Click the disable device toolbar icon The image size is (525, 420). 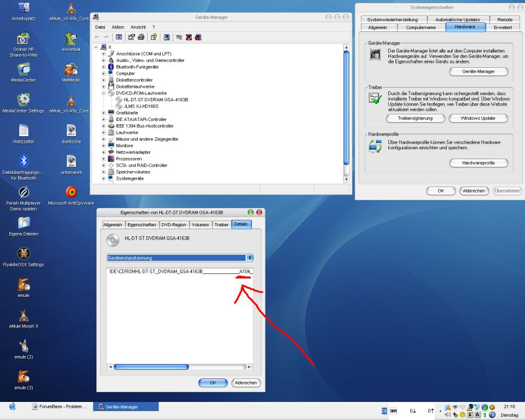pyautogui.click(x=198, y=37)
